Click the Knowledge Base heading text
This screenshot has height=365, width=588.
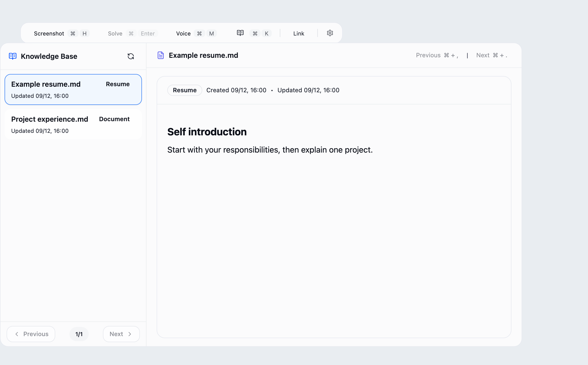pos(49,56)
